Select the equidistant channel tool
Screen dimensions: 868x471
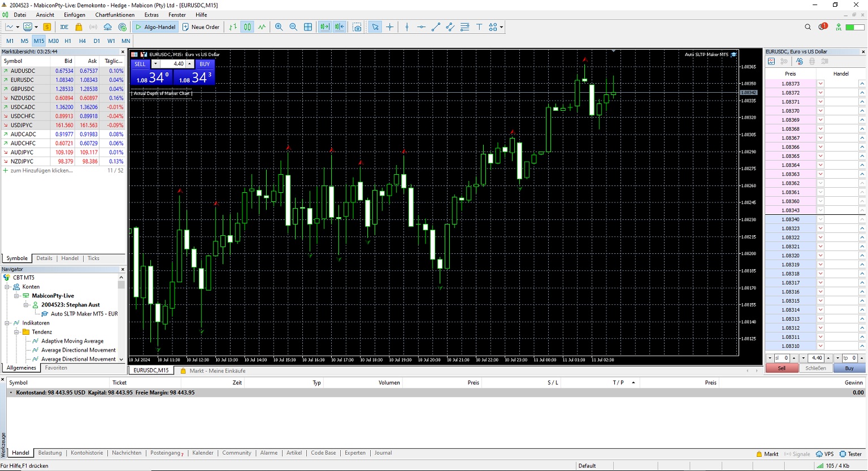tap(450, 27)
